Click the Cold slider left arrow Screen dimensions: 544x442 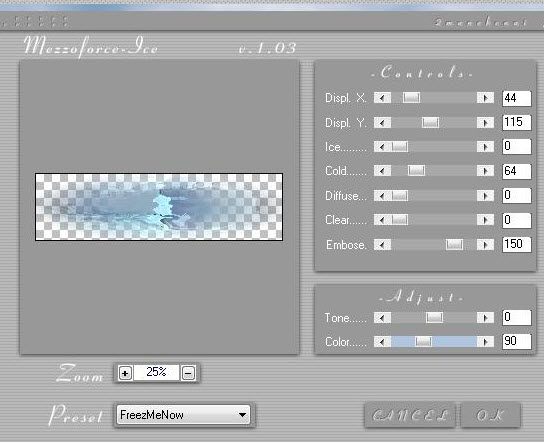(x=382, y=171)
